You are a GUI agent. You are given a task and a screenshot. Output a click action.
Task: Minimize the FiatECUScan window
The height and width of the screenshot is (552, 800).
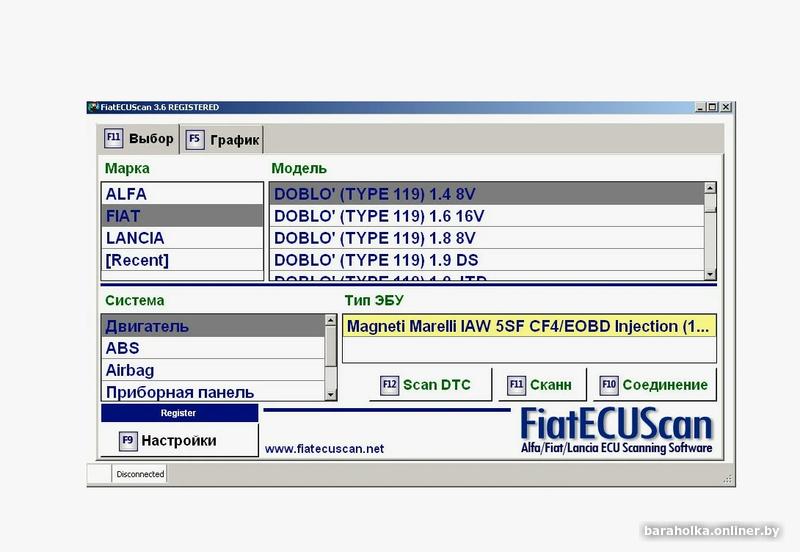pyautogui.click(x=700, y=107)
